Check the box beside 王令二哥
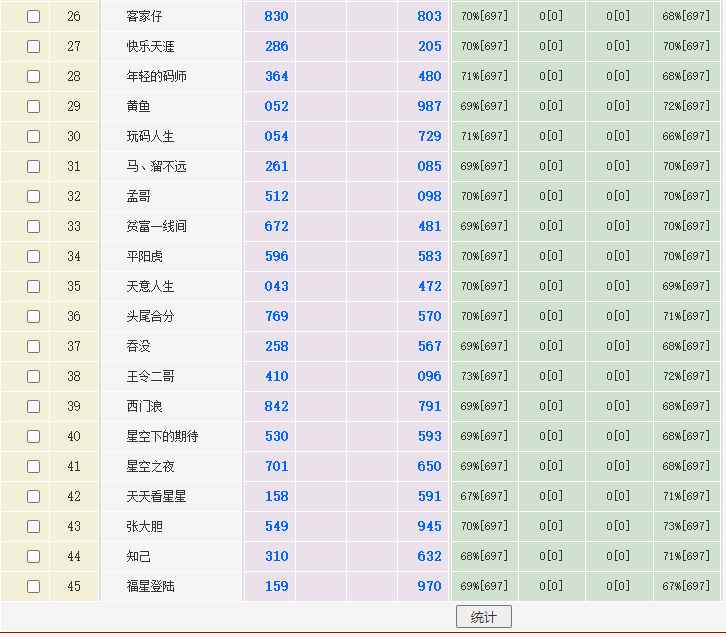Image resolution: width=726 pixels, height=637 pixels. pos(33,376)
